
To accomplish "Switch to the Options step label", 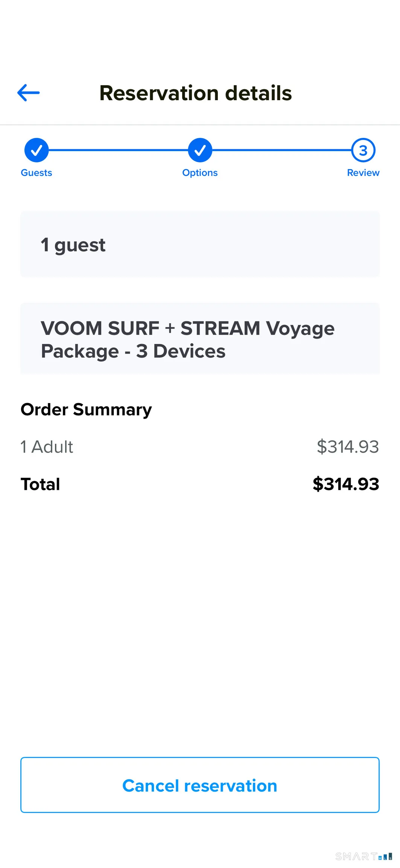I will click(x=200, y=173).
